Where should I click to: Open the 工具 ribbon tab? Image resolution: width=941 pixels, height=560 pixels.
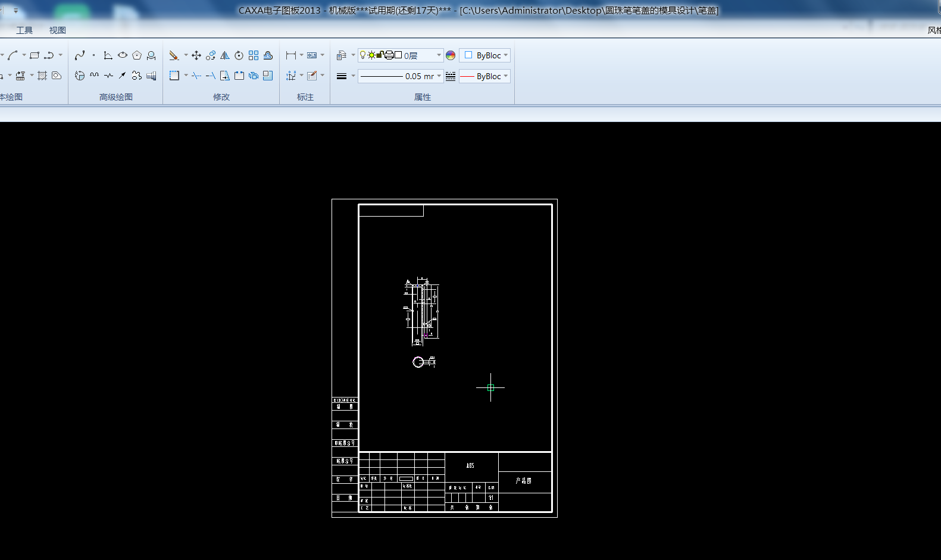tap(24, 30)
